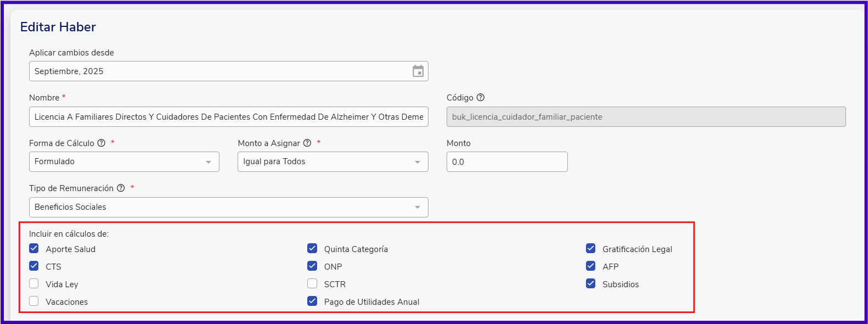The width and height of the screenshot is (868, 324).
Task: Untick the Quinta Categoría checkbox
Action: pos(312,248)
